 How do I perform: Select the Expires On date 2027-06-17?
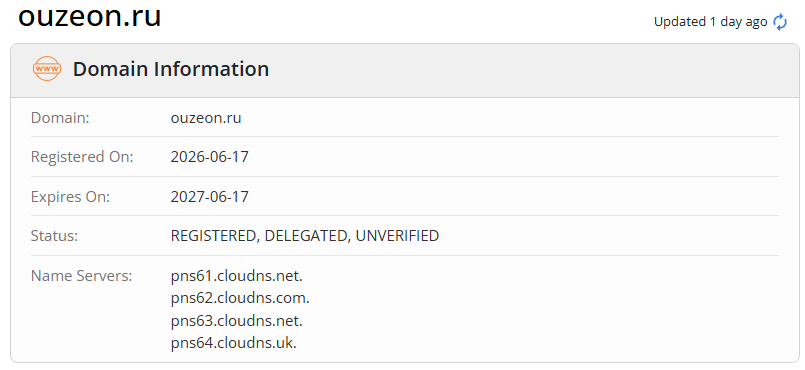click(209, 197)
